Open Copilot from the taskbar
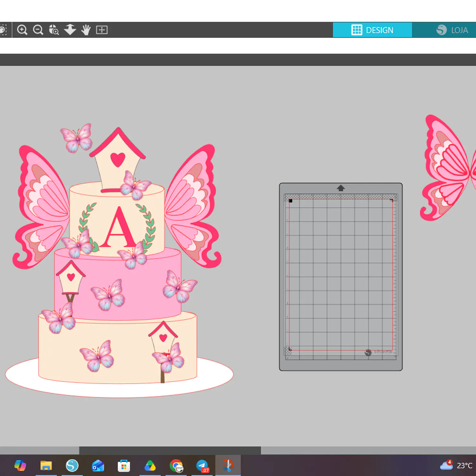The image size is (476, 476). 20,466
